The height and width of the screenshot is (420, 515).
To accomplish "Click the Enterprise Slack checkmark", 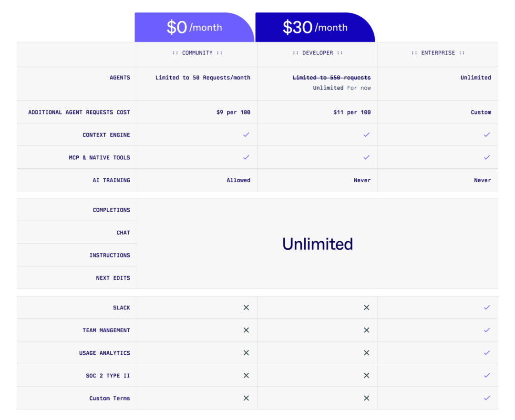I will pos(486,307).
